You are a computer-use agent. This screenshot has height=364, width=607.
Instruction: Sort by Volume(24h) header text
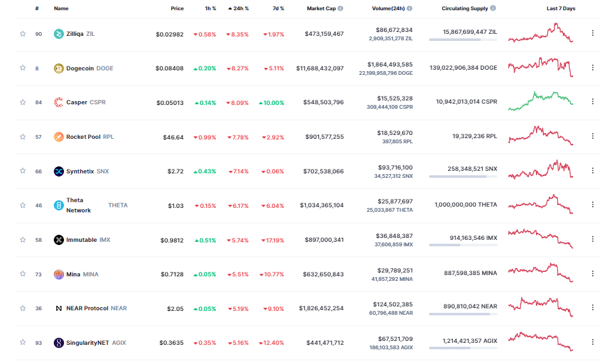pyautogui.click(x=388, y=8)
